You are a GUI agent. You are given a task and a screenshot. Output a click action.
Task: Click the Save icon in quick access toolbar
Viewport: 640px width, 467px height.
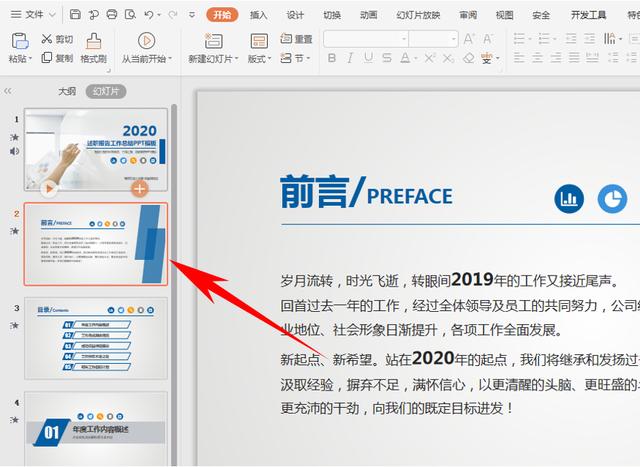pos(75,15)
